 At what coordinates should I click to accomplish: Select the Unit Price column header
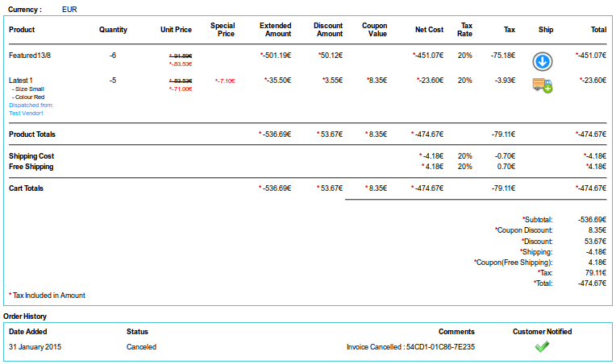[x=176, y=30]
